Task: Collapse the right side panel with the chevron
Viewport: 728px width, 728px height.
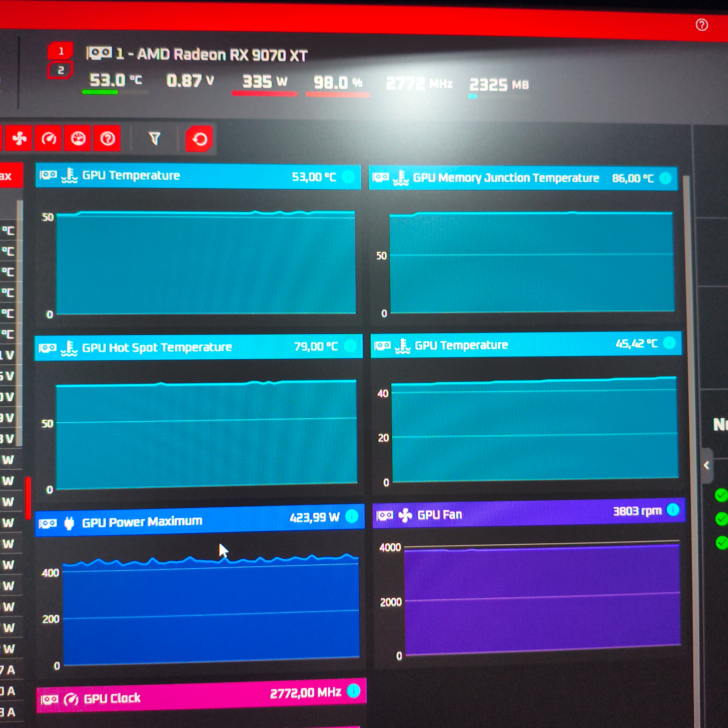Action: [706, 465]
